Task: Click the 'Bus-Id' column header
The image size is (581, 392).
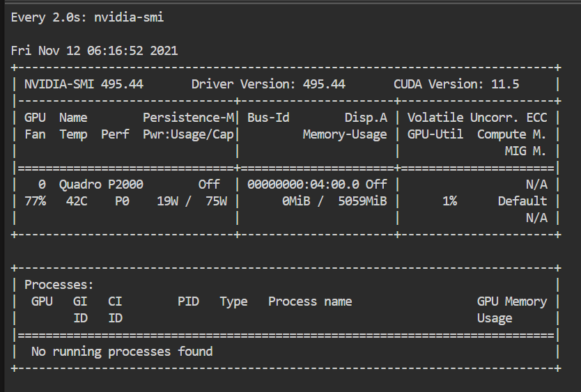Action: [x=268, y=118]
